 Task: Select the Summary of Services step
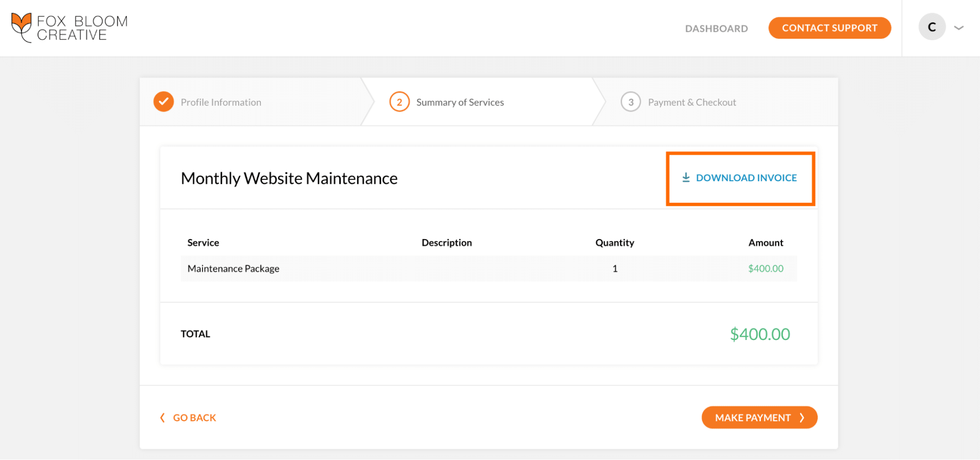[460, 102]
